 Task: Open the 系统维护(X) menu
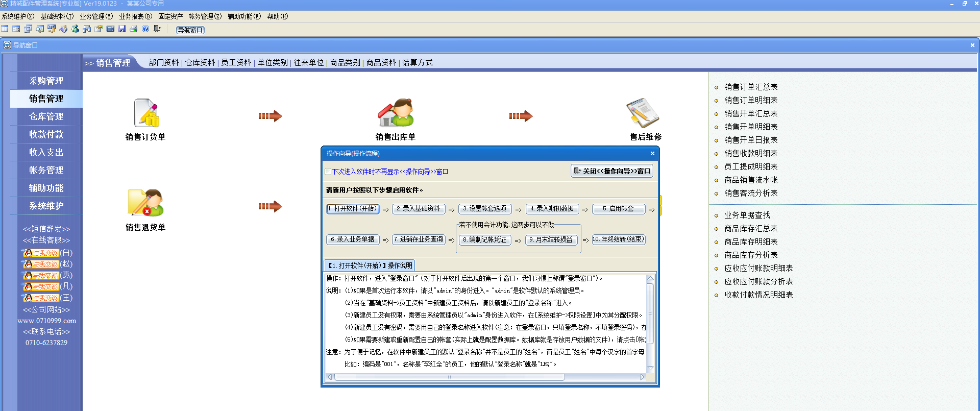coord(18,16)
